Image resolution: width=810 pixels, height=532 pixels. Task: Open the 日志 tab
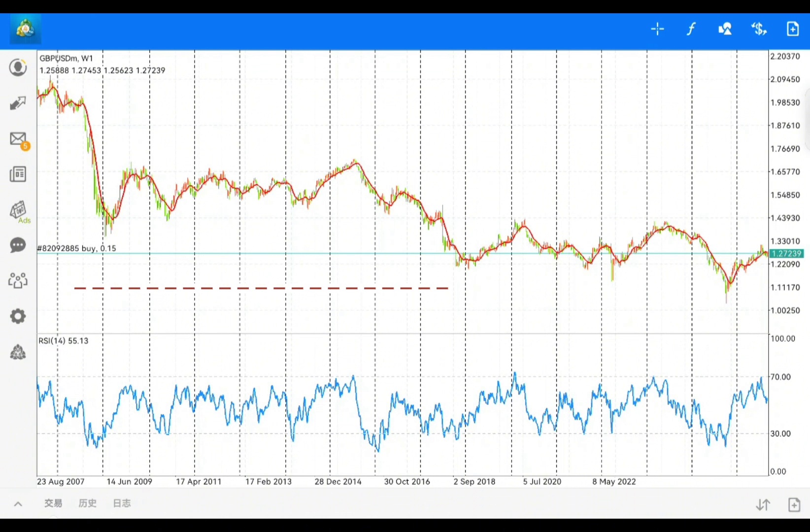coord(122,503)
